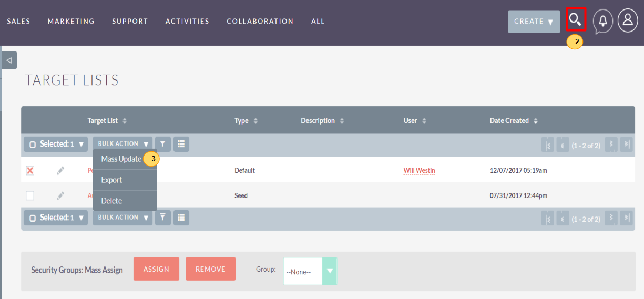Toggle the top Selected checkbox dropdown
Viewport: 644px width, 299px height.
click(x=56, y=144)
